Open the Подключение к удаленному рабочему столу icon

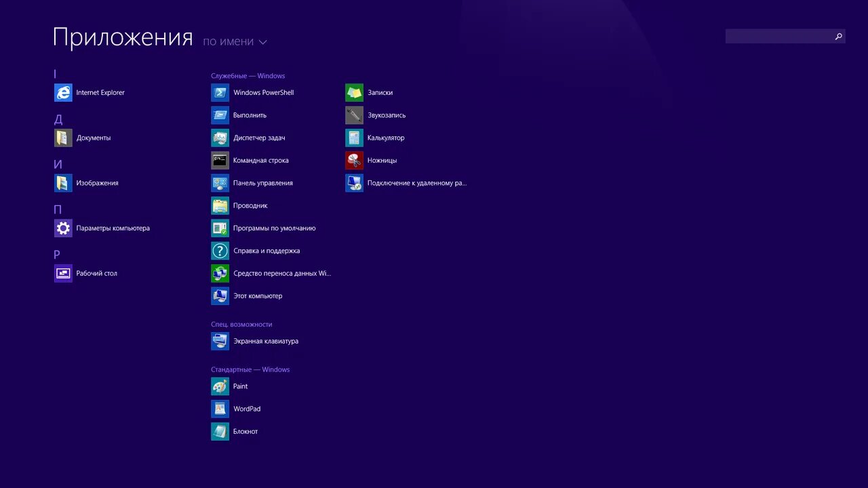[x=354, y=183]
